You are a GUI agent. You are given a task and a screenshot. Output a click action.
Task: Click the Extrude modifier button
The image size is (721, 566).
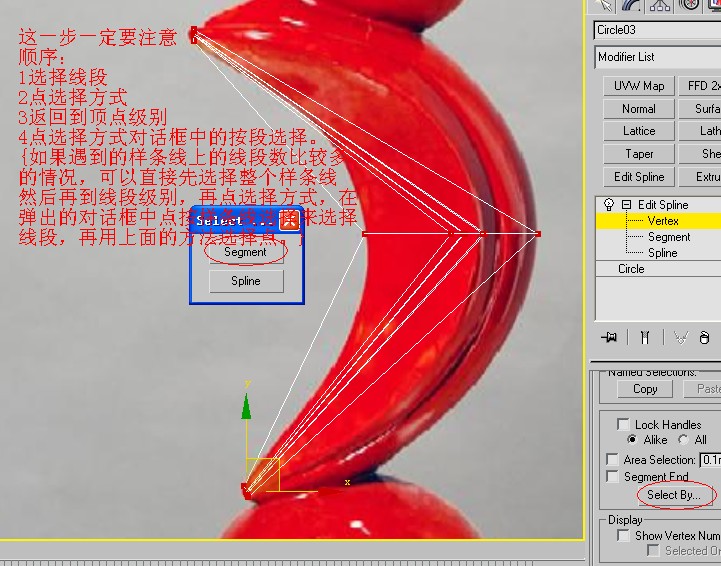[700, 177]
